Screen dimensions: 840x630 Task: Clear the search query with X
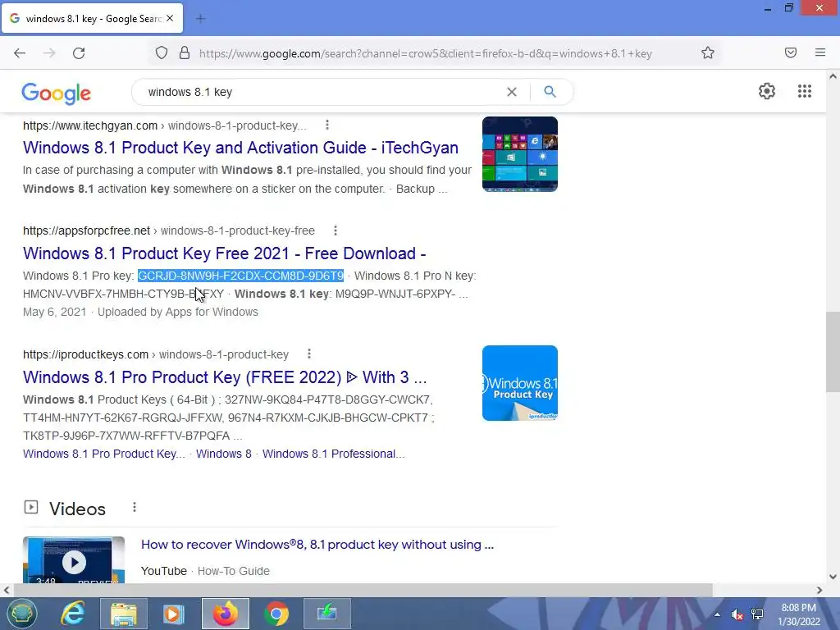512,92
